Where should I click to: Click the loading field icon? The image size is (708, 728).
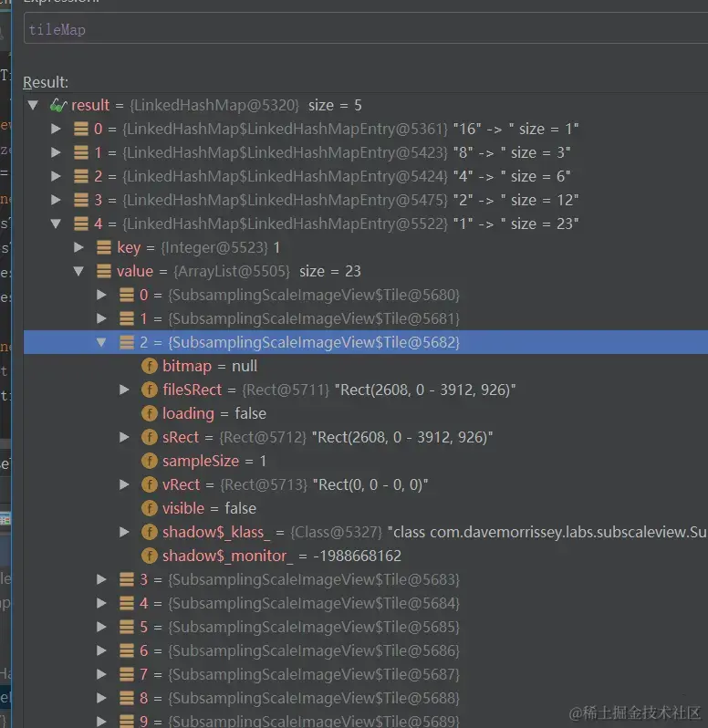[150, 413]
